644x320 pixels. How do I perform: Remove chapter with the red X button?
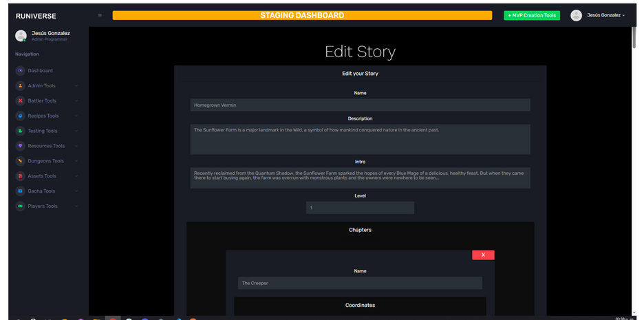coord(483,255)
